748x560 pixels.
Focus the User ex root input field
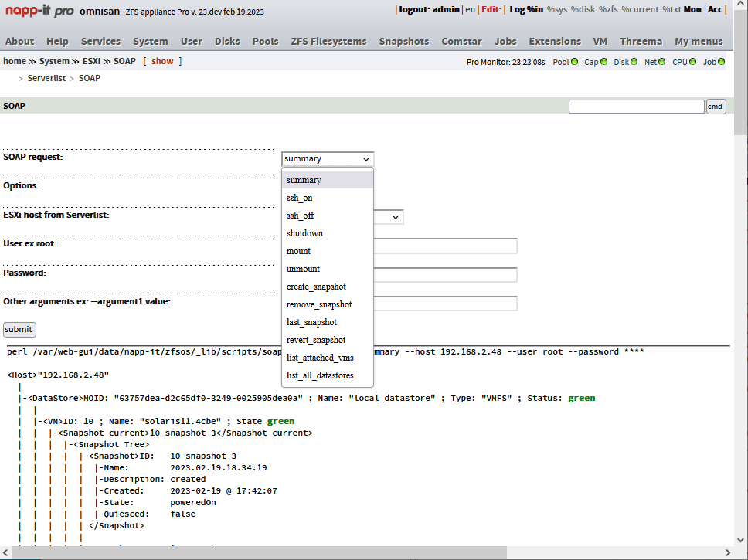[x=446, y=246]
